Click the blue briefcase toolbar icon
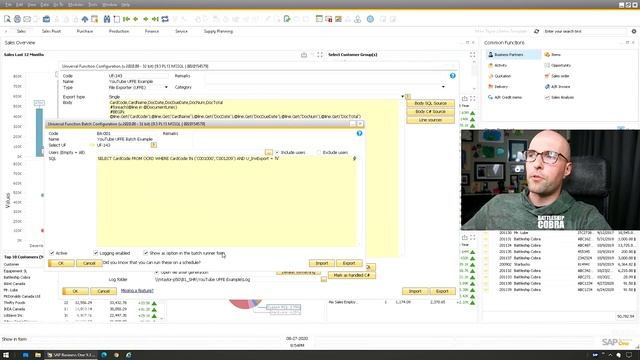 point(46,19)
